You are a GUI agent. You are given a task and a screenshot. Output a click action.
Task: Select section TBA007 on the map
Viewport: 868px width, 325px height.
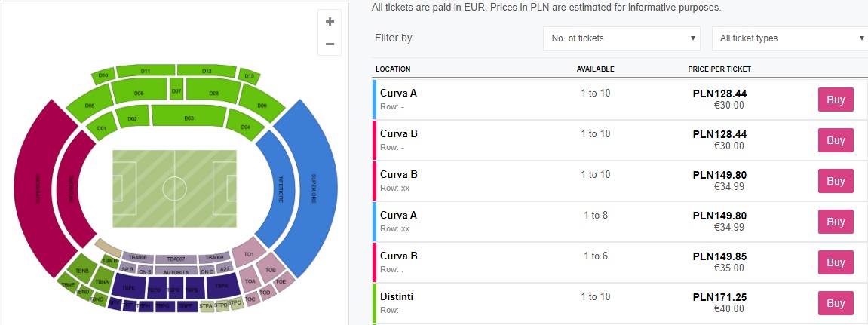point(176,259)
